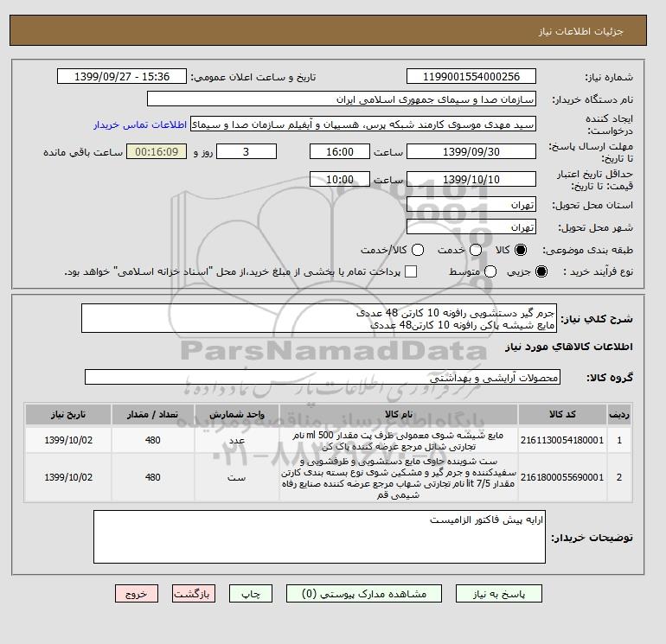Click the خروج exit button
Screen dimensions: 666x644
click(x=137, y=594)
